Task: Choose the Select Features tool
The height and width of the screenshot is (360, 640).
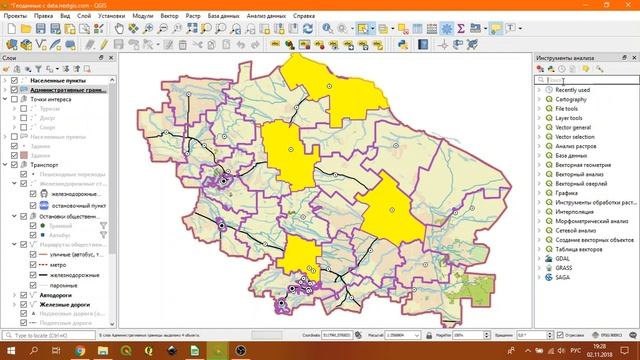Action: point(362,29)
